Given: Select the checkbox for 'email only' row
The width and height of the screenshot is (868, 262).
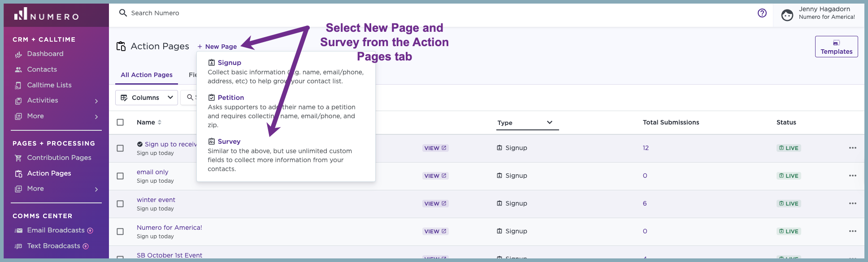Looking at the screenshot, I should click(120, 176).
